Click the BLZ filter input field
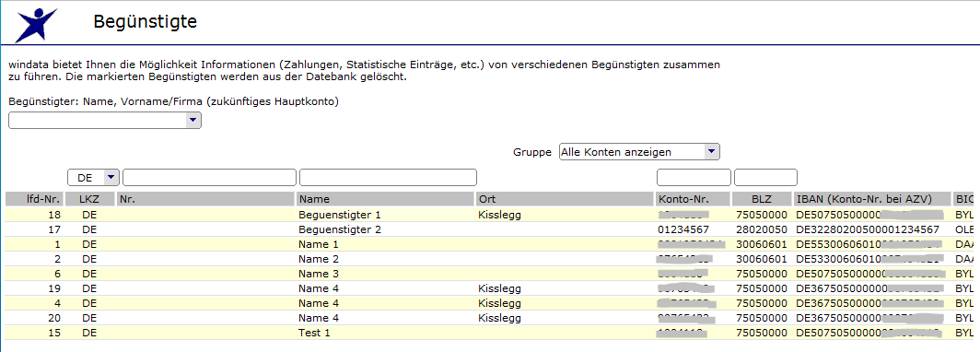The image size is (980, 352). (x=765, y=178)
